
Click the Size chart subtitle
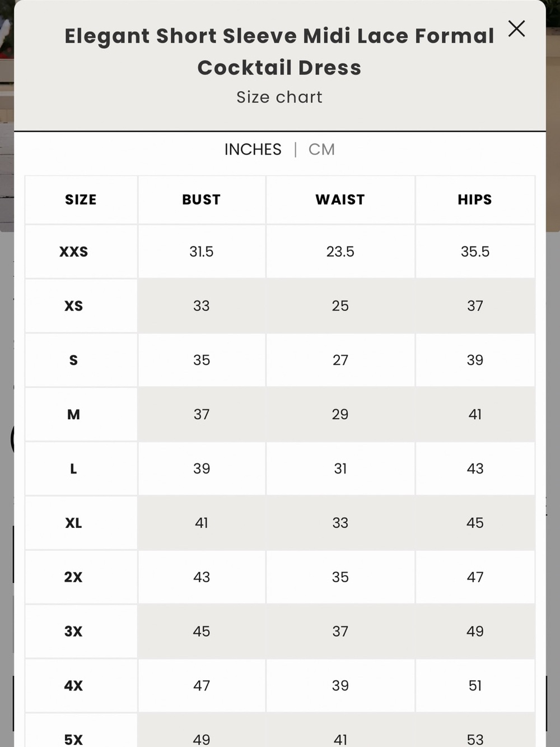(x=279, y=98)
